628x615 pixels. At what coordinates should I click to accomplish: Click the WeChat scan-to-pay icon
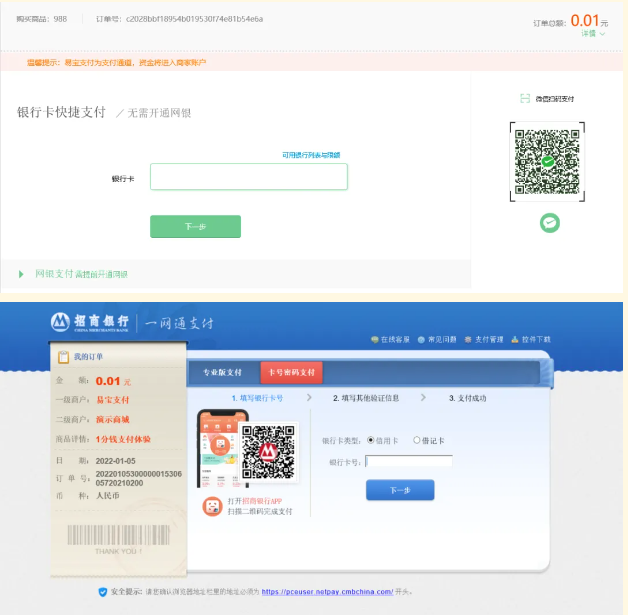point(526,99)
